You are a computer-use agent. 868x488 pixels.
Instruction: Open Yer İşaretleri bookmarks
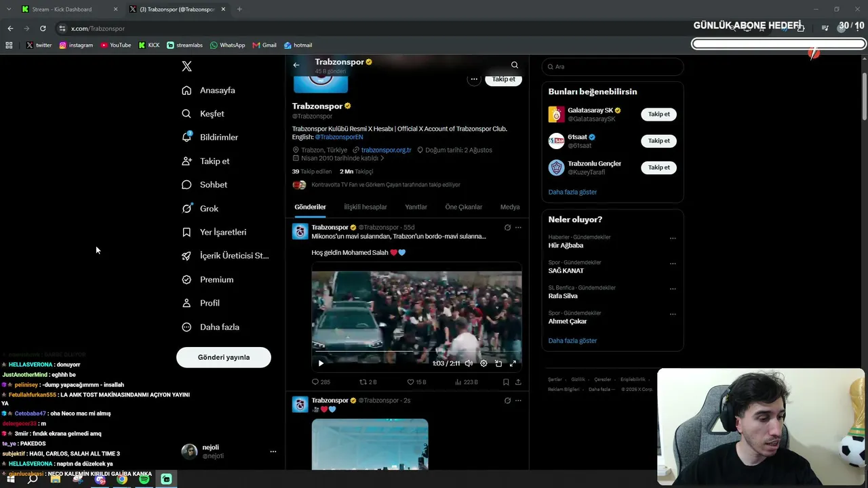(x=214, y=232)
